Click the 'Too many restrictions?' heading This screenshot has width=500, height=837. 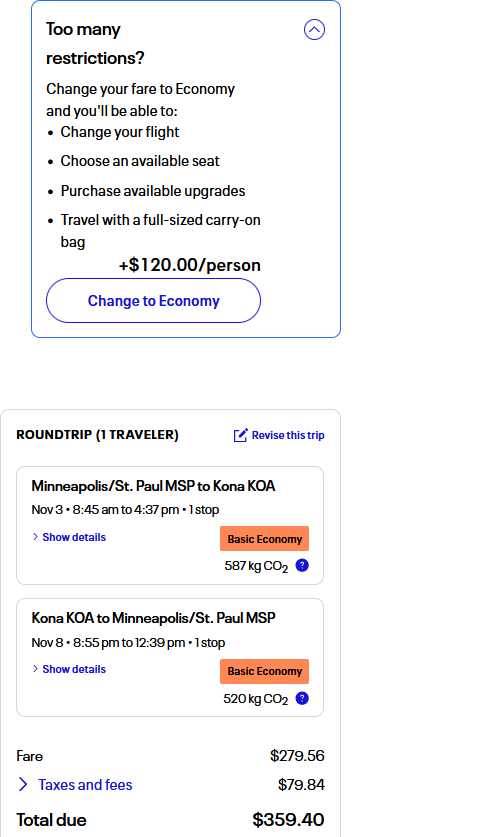point(95,43)
